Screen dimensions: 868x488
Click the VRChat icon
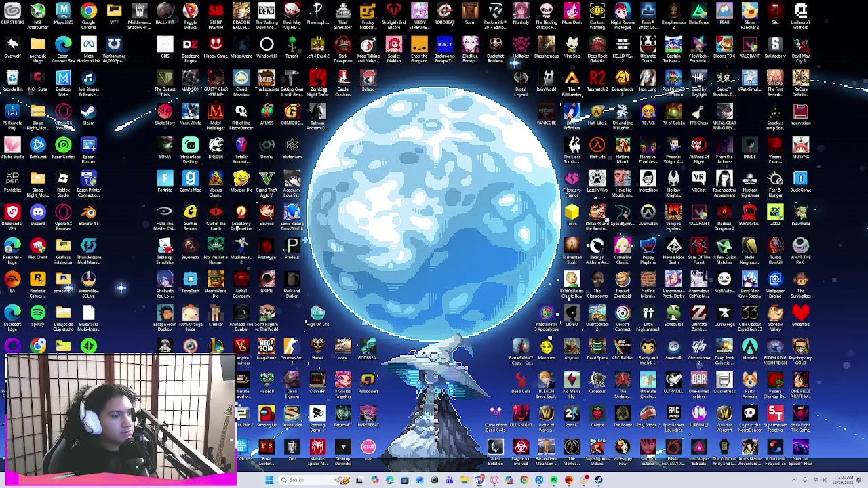pos(699,182)
